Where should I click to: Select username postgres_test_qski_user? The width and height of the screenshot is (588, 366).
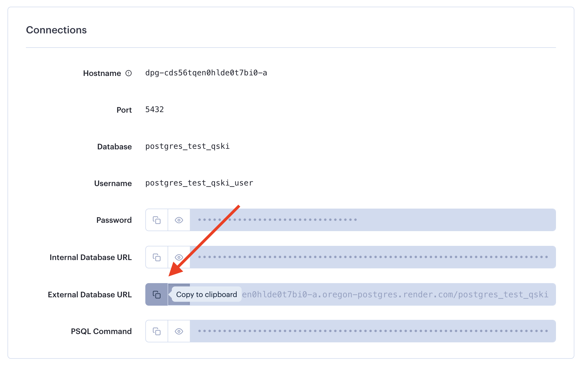click(199, 183)
